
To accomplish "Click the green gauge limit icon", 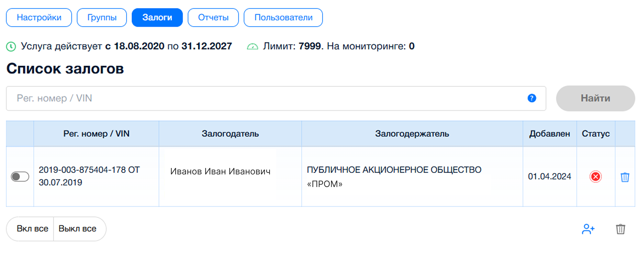I will 253,46.
